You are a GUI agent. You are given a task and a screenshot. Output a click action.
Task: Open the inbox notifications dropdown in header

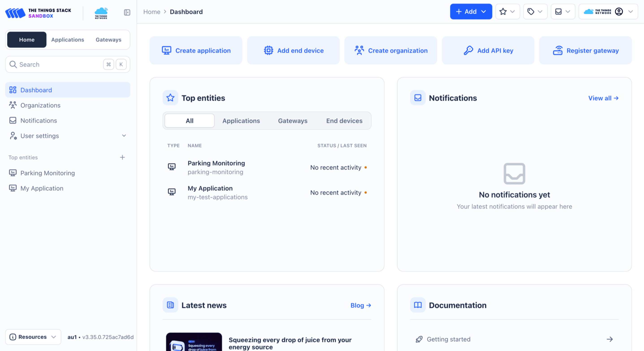[562, 11]
